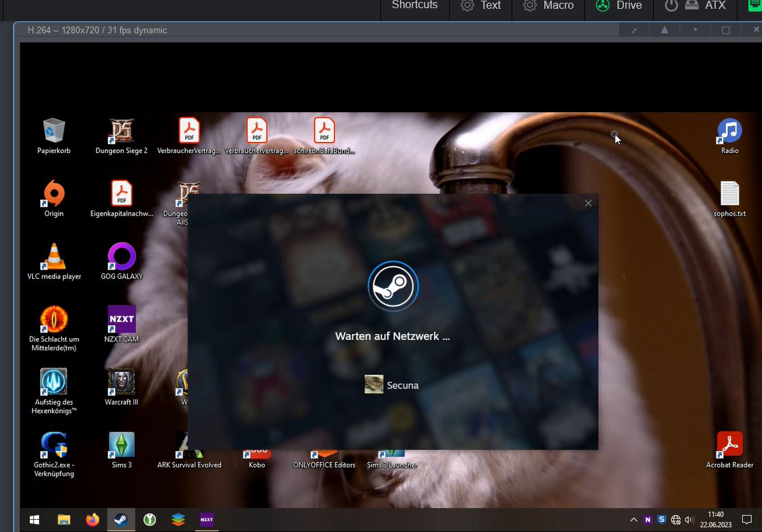
Task: Select the Sims 3 Launcher shortcut
Action: tap(392, 460)
